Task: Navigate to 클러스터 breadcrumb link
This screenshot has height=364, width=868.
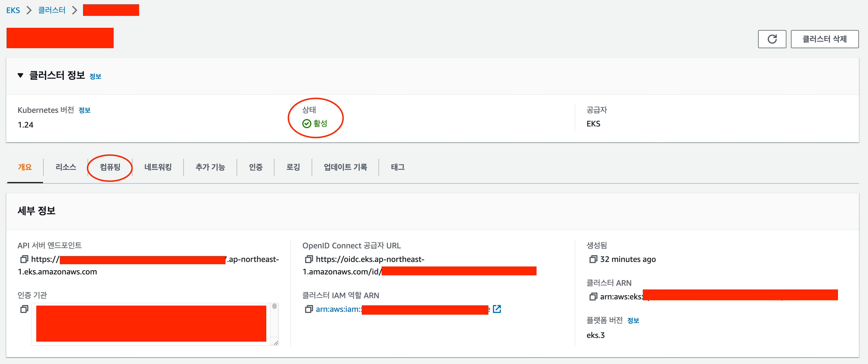Action: coord(52,10)
